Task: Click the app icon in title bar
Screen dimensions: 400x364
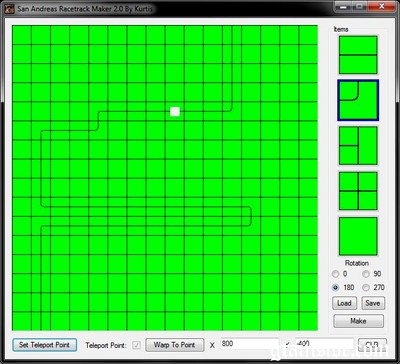Action: 10,8
